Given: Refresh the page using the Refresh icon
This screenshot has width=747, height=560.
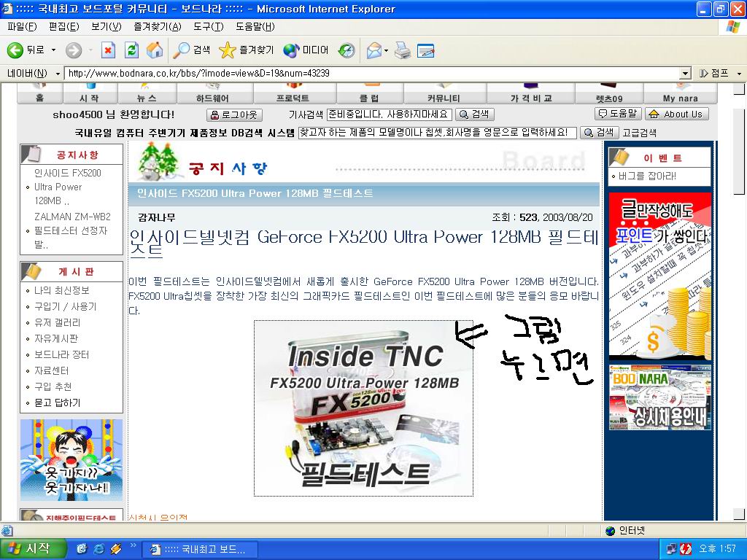Looking at the screenshot, I should [x=131, y=50].
